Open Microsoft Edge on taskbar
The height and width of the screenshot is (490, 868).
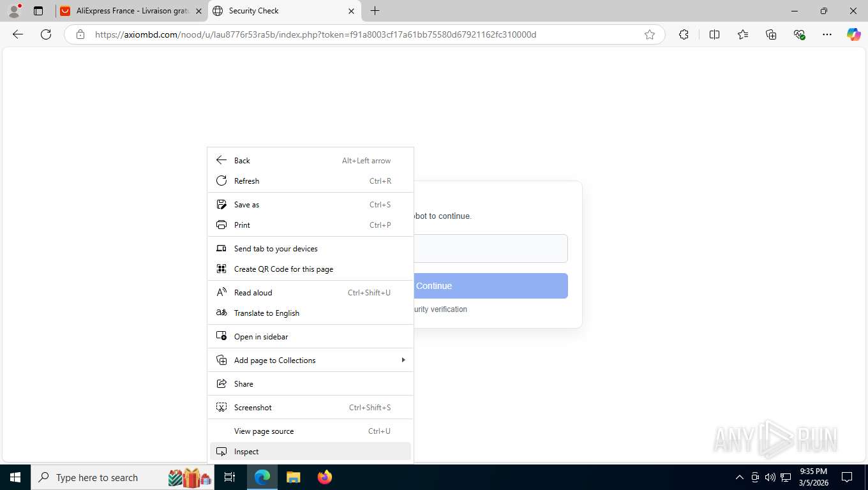coord(262,477)
